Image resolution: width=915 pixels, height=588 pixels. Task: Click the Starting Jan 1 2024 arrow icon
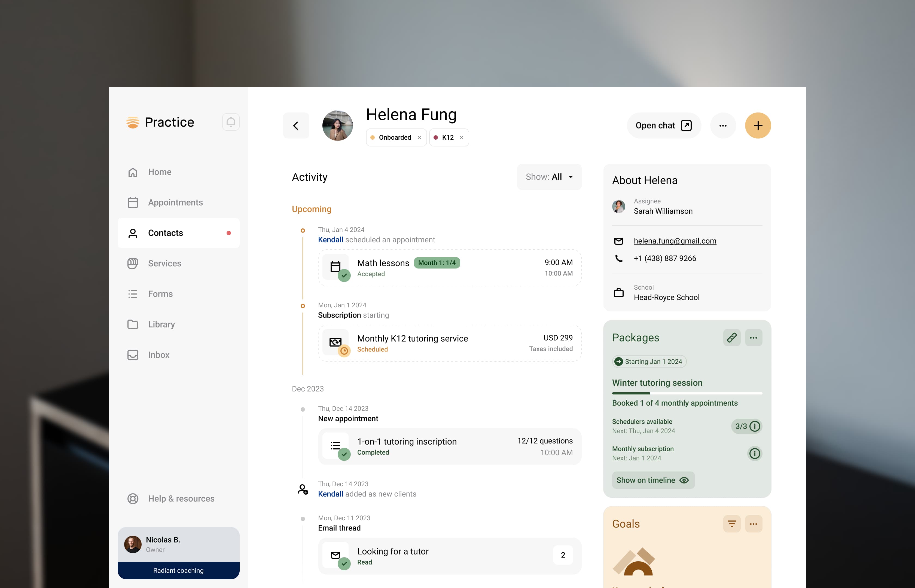tap(619, 362)
